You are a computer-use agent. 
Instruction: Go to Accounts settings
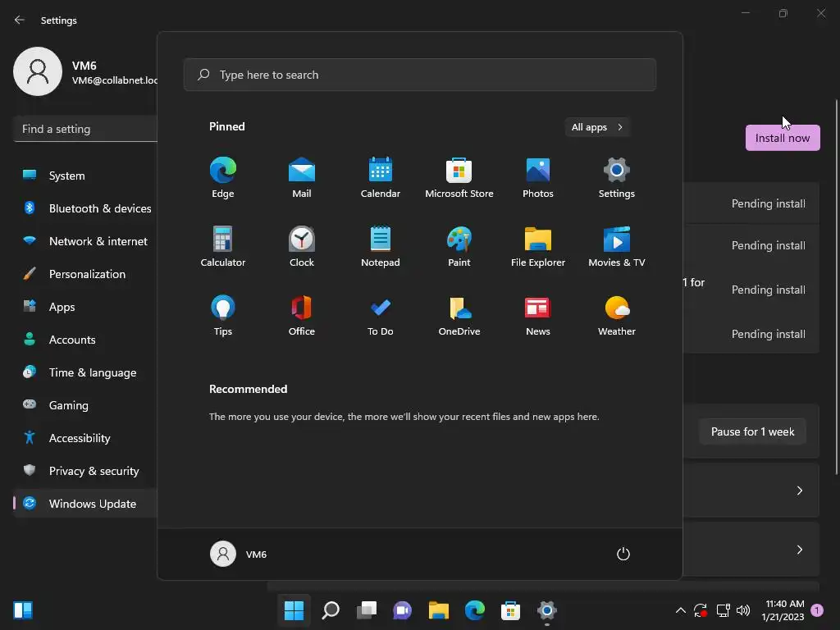click(85, 340)
